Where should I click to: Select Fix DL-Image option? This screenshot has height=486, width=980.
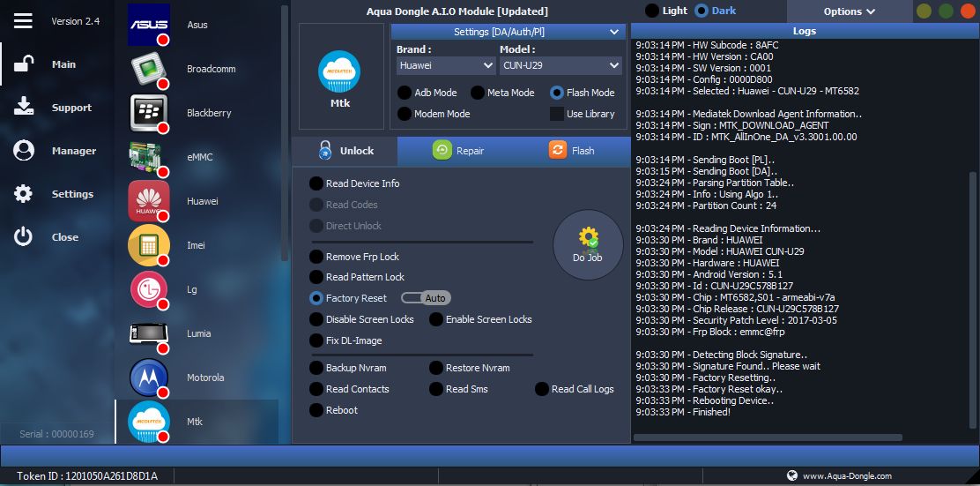[345, 340]
